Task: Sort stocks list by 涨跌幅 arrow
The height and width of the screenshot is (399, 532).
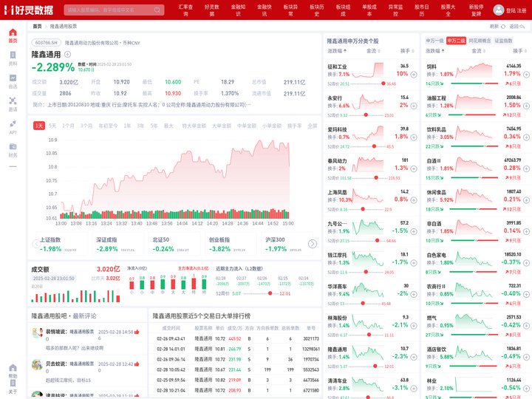Action: tap(345, 51)
